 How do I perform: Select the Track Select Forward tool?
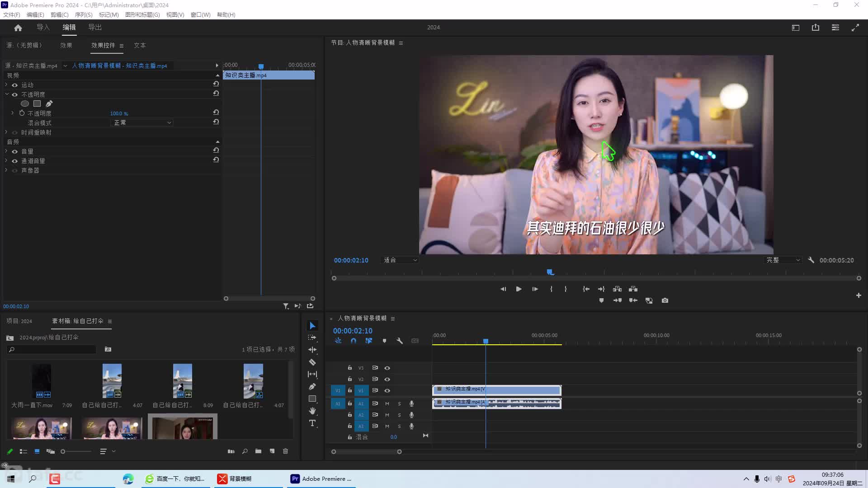[x=312, y=338]
